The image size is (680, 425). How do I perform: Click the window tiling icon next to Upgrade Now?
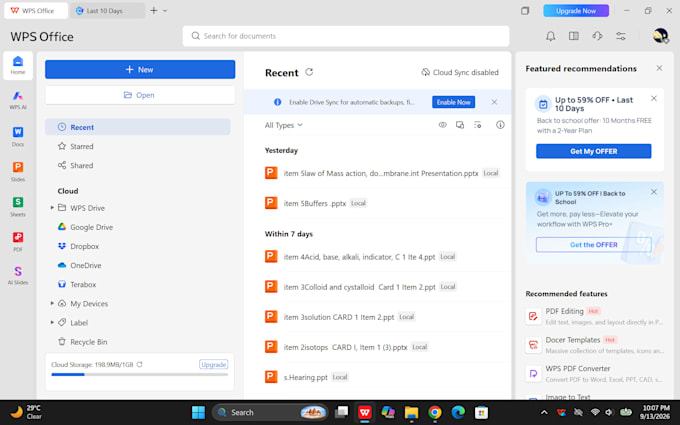525,10
